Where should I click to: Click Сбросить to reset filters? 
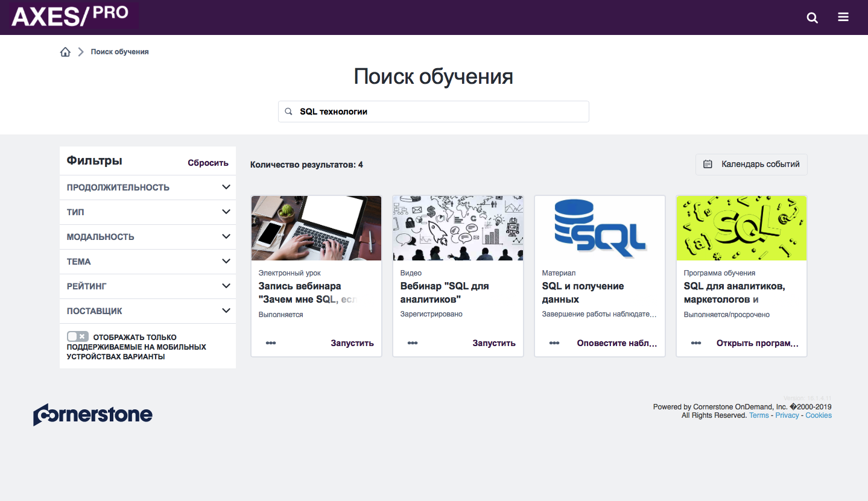(208, 163)
